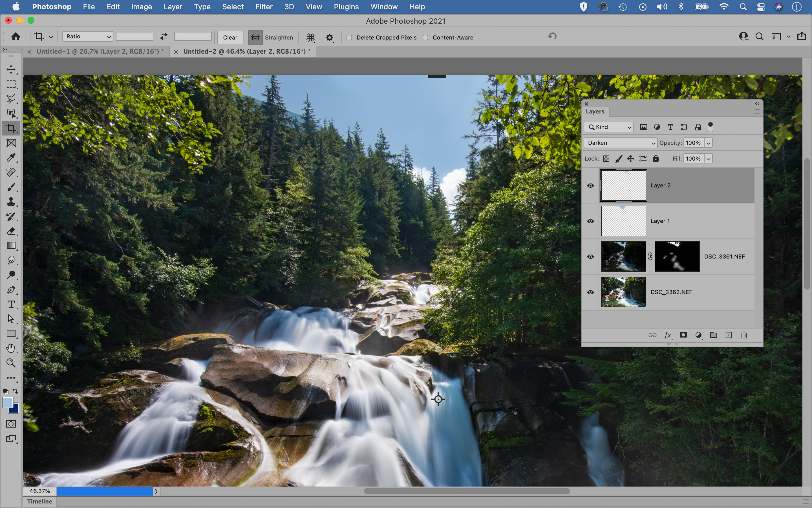The image size is (812, 508).
Task: Select the Object Selection tool
Action: (x=11, y=113)
